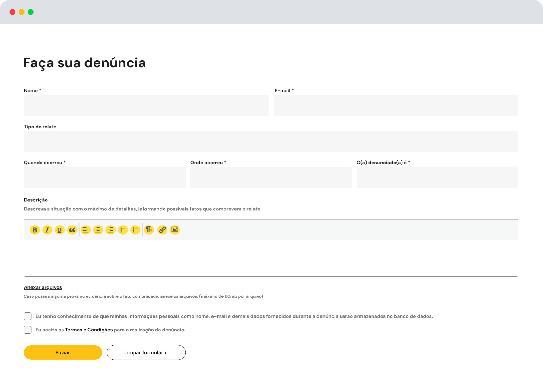Viewport: 543px width, 392px height.
Task: Open the Anexar arquivos link
Action: click(x=43, y=287)
